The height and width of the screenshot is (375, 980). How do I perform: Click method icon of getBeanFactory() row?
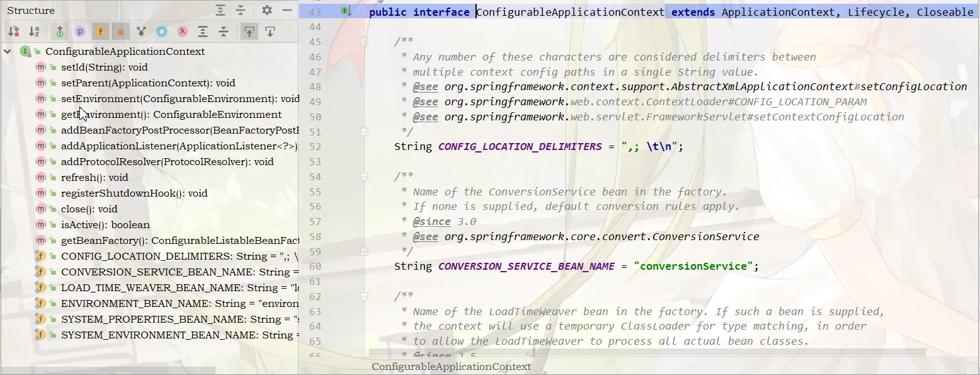click(41, 240)
